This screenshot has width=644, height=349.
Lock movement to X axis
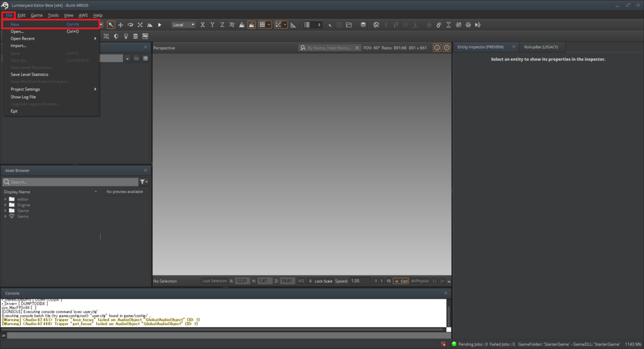(x=203, y=25)
